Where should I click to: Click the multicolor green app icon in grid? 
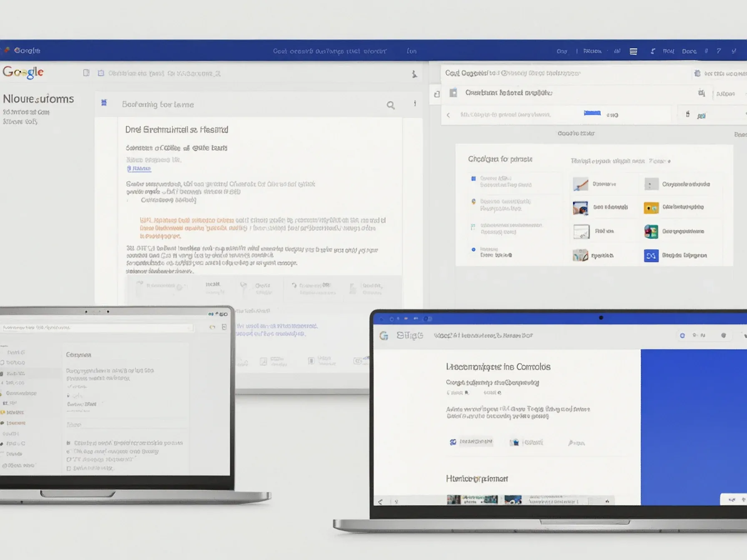pos(651,231)
